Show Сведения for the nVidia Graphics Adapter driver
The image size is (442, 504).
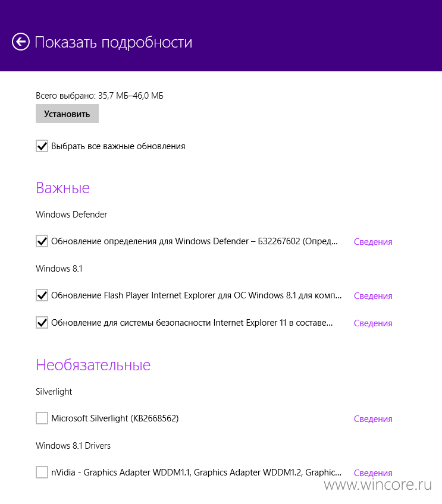coord(373,473)
